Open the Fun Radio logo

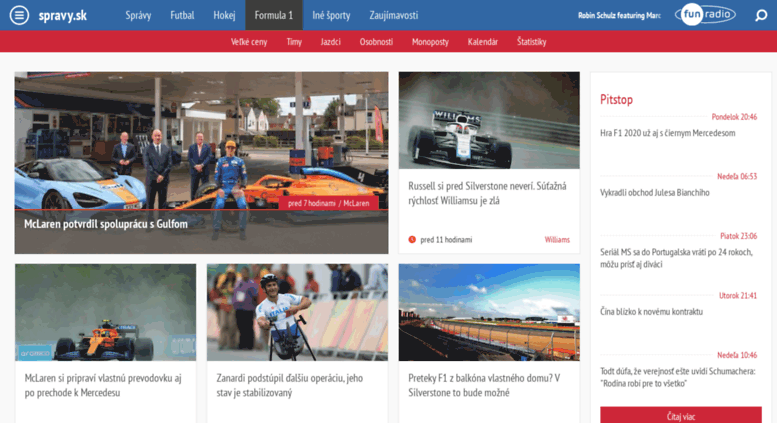click(705, 15)
